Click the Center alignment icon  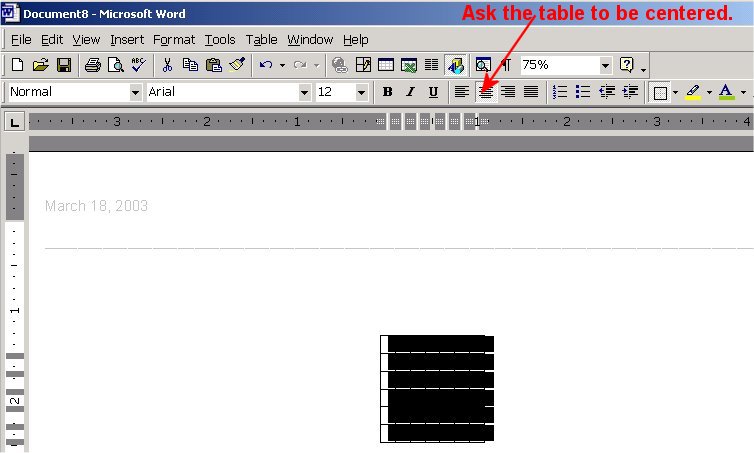485,92
